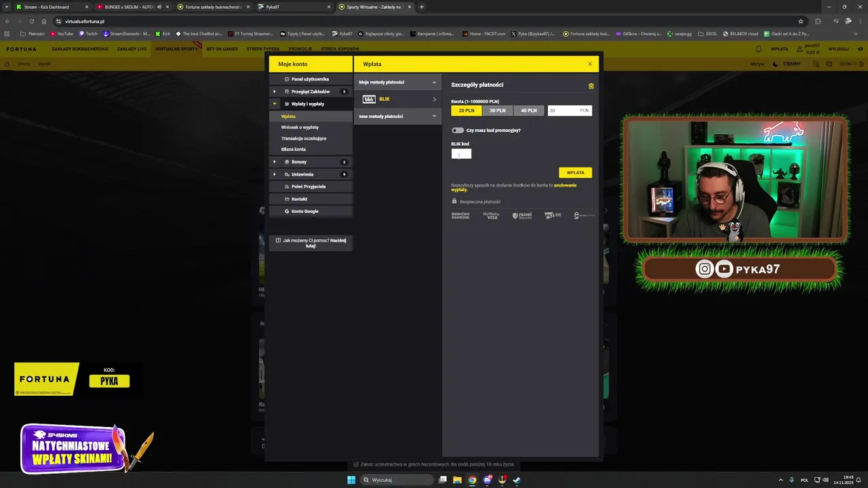Click the trash icon next to Szczegóły płatności
Screen dimensions: 868x488
point(591,86)
